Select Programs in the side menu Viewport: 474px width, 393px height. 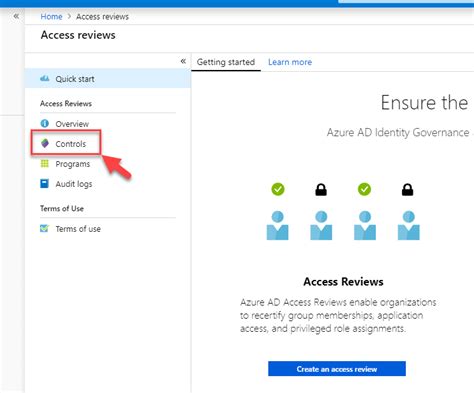click(73, 164)
